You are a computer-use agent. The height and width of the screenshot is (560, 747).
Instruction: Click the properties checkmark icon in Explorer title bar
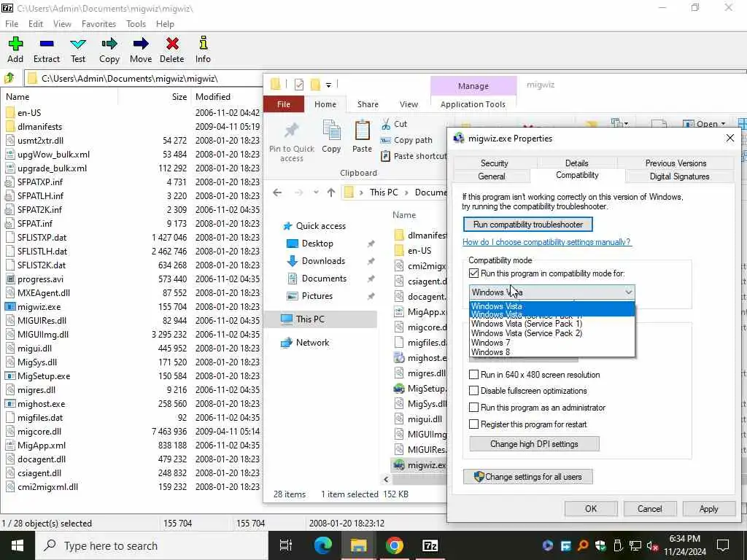click(x=299, y=85)
